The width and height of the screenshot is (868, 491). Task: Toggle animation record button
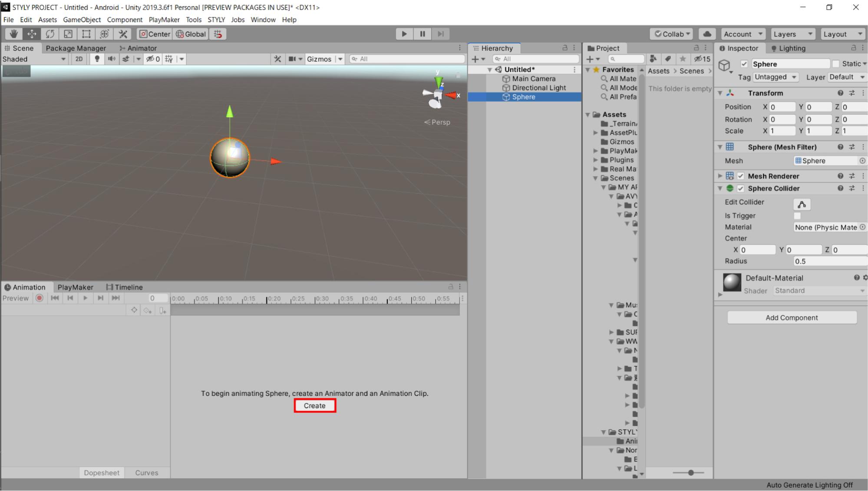click(x=40, y=298)
